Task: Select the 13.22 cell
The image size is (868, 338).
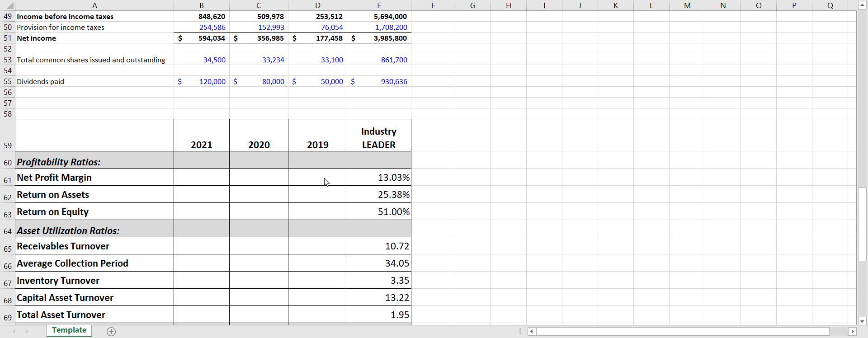Action: click(x=379, y=297)
